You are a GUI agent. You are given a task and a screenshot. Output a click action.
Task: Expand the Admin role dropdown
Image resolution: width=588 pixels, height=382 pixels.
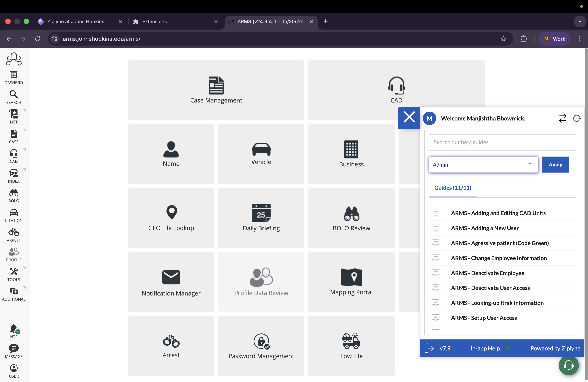tap(529, 164)
